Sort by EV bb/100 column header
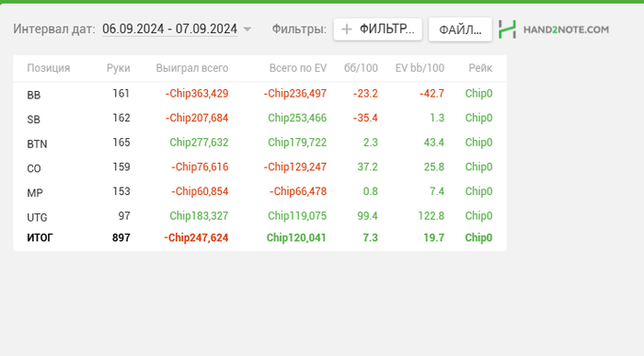 420,68
